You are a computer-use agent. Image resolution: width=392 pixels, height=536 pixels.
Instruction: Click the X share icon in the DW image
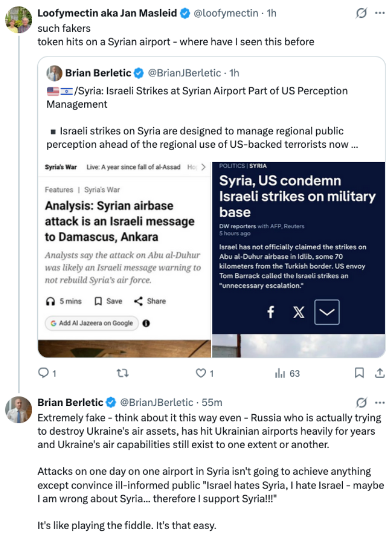(x=298, y=312)
